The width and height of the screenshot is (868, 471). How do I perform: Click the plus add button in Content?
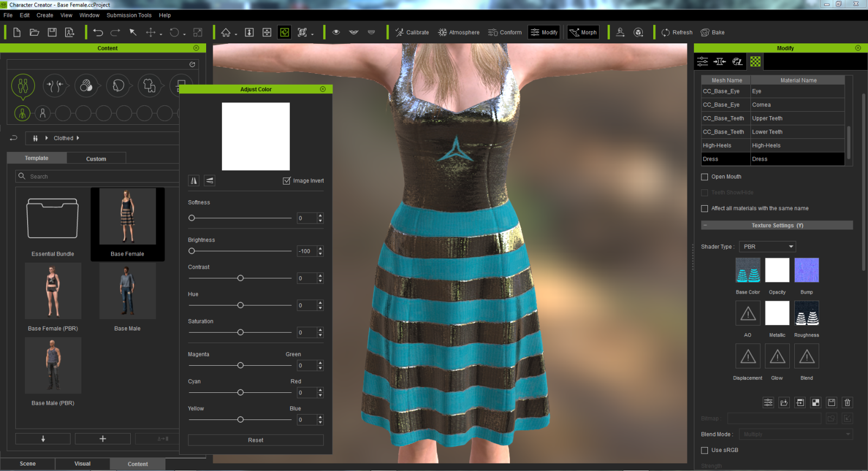[103, 438]
